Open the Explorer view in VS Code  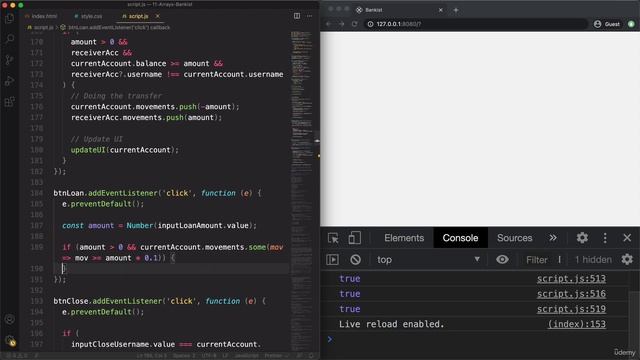[x=9, y=19]
